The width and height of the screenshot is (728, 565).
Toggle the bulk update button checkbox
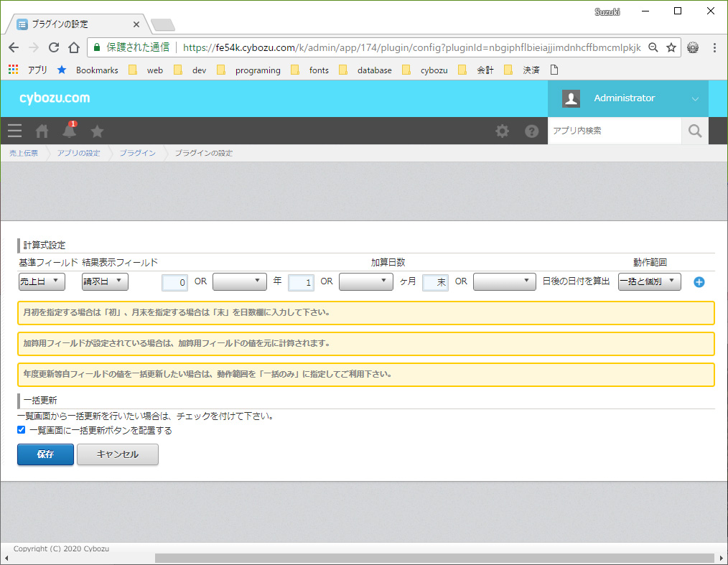click(x=21, y=430)
